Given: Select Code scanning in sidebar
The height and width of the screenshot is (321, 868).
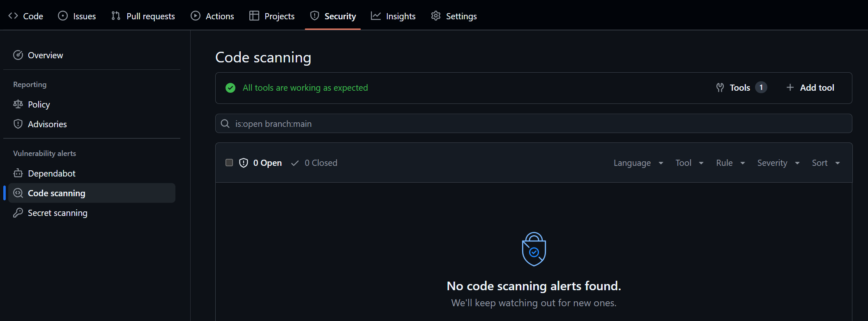Looking at the screenshot, I should [92, 193].
